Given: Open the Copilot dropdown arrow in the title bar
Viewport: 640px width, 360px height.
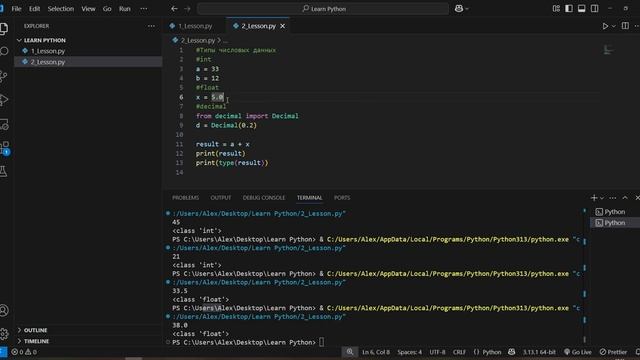Looking at the screenshot, I should pos(467,9).
